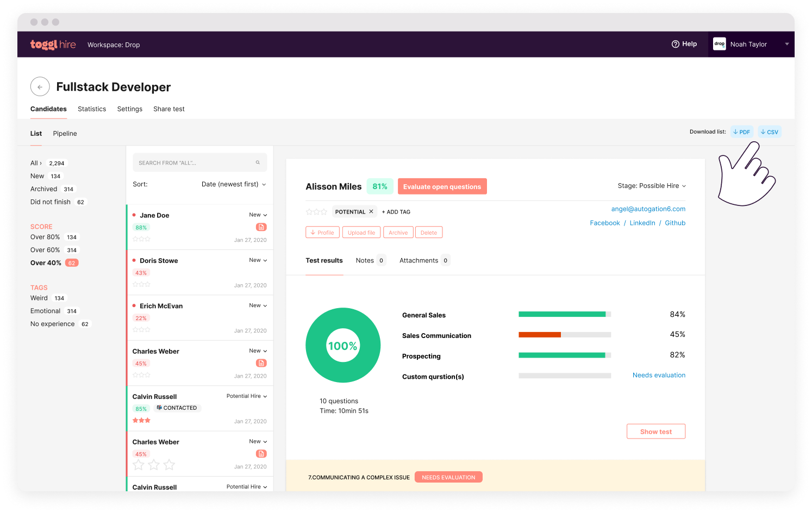Delete Alisson Miles candidate
The width and height of the screenshot is (812, 513).
point(429,233)
